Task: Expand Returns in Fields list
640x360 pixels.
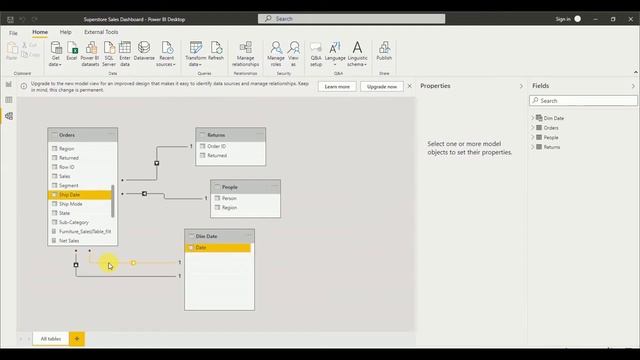Action: (533, 147)
